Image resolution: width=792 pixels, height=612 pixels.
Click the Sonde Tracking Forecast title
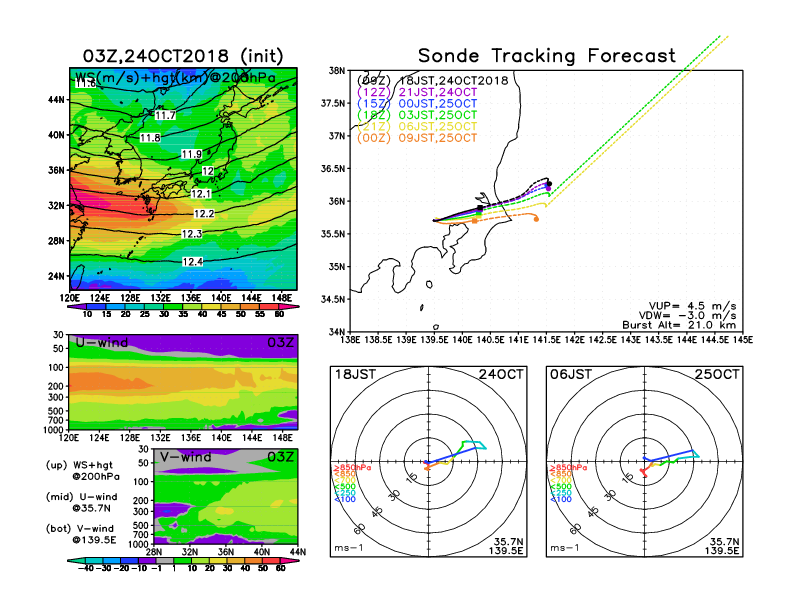(546, 56)
